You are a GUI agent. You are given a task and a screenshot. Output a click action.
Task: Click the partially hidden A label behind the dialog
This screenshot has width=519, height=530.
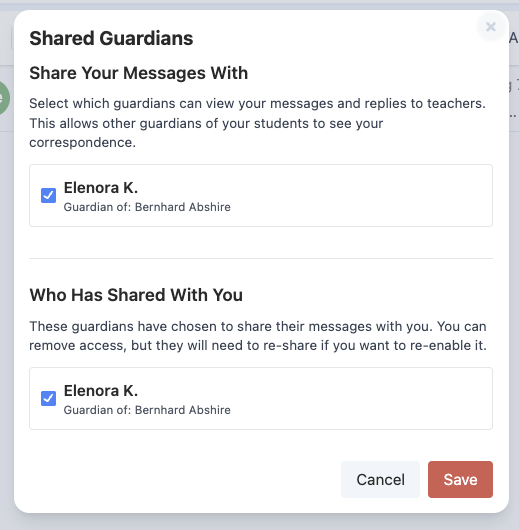tap(514, 38)
